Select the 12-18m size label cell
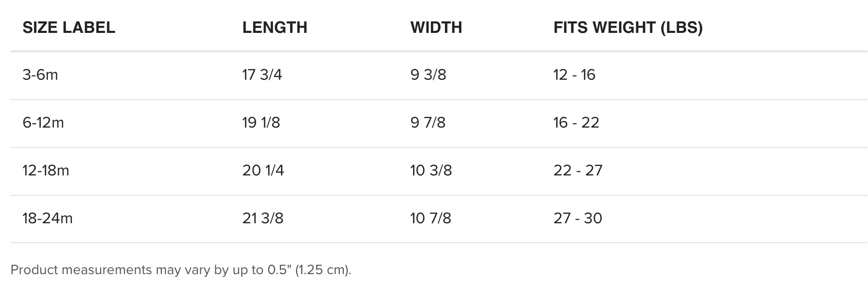Viewport: 868px width, 308px height. point(46,170)
